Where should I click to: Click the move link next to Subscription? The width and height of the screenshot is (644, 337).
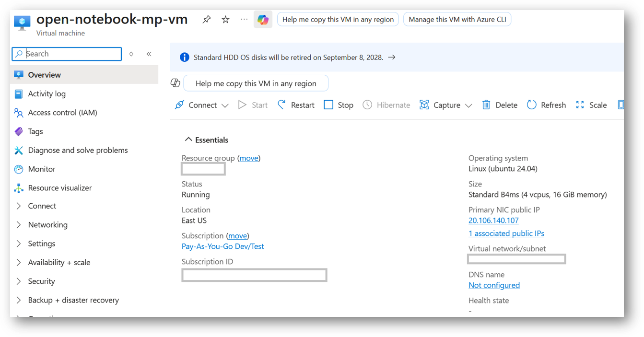click(237, 236)
